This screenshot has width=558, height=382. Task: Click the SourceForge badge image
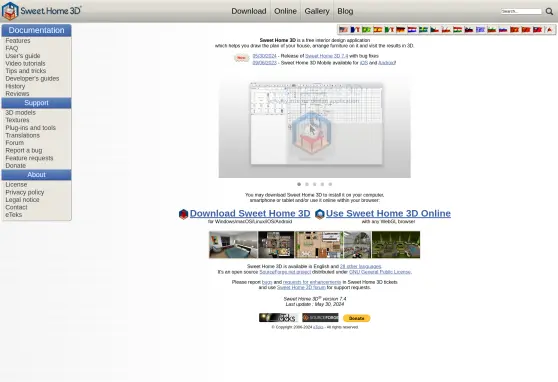pos(320,318)
